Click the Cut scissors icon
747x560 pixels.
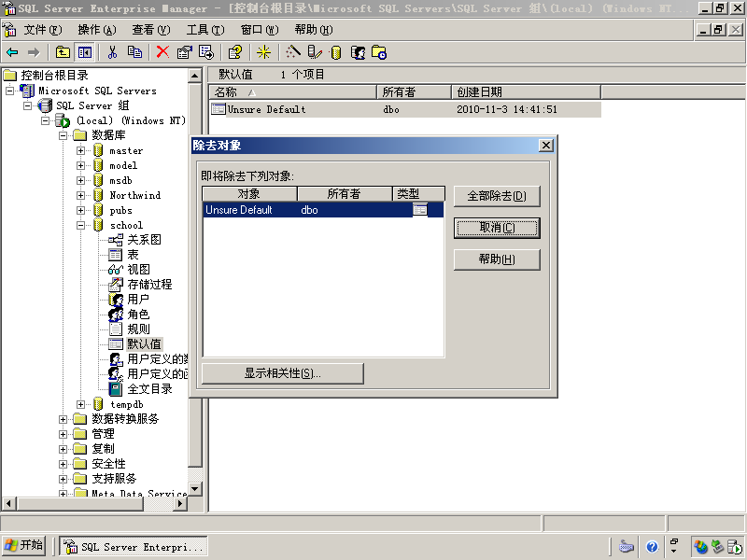point(112,52)
